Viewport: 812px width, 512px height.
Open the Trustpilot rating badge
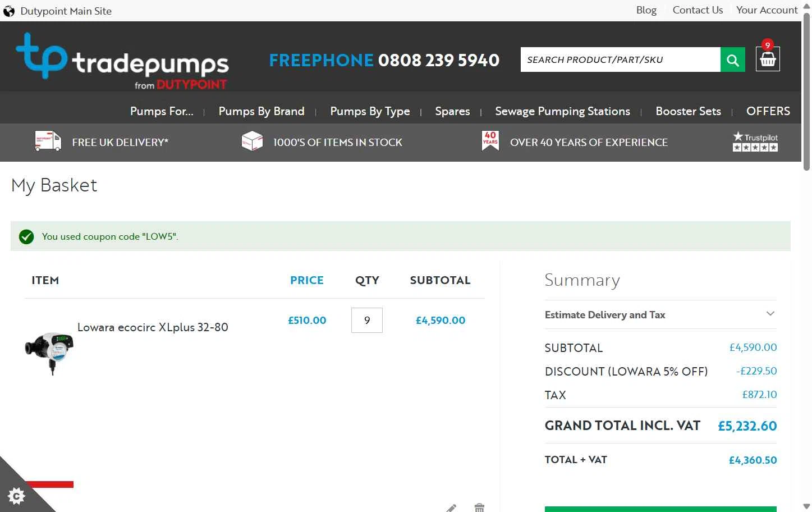tap(755, 141)
